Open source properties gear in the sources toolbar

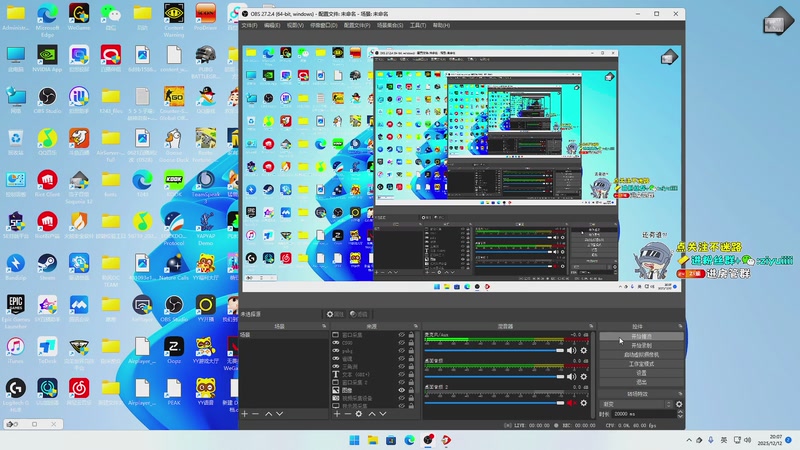pyautogui.click(x=359, y=414)
